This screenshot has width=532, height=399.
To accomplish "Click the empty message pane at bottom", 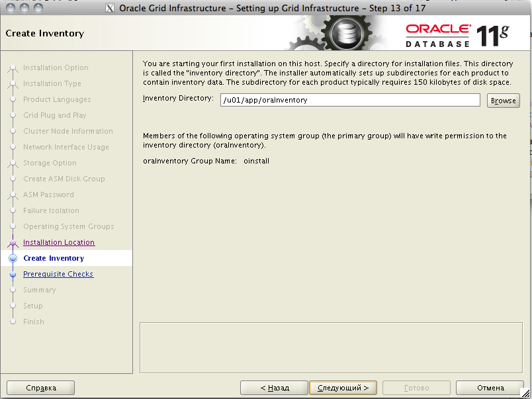I will (330, 347).
